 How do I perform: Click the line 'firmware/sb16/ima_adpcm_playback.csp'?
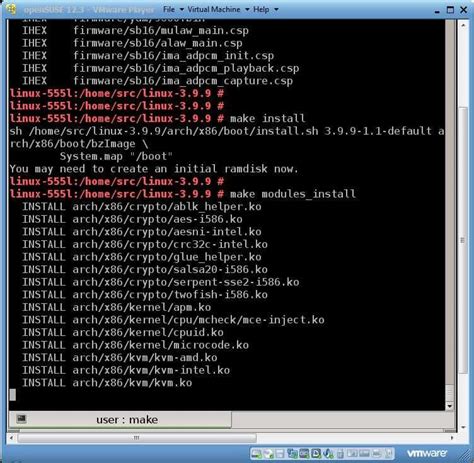point(186,68)
